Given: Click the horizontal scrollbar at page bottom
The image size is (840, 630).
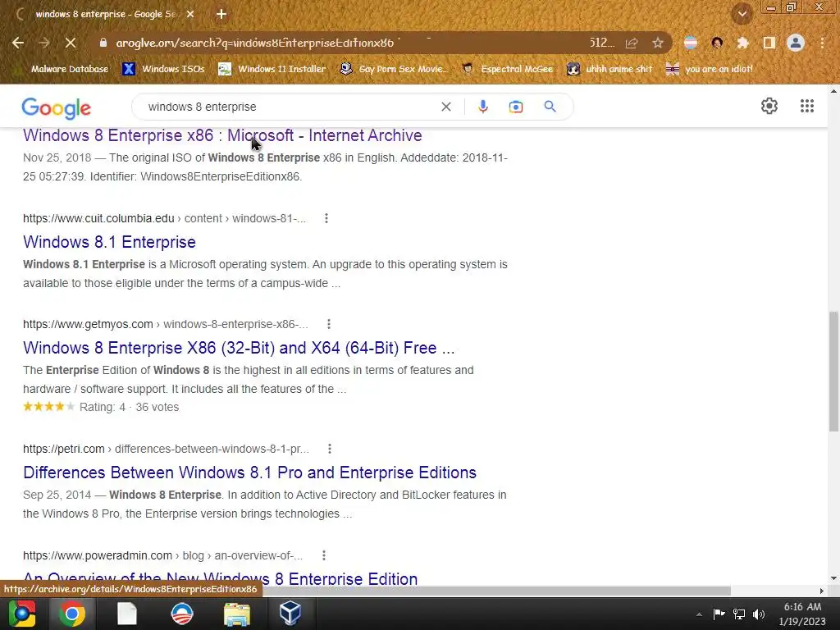Looking at the screenshot, I should click(498, 591).
